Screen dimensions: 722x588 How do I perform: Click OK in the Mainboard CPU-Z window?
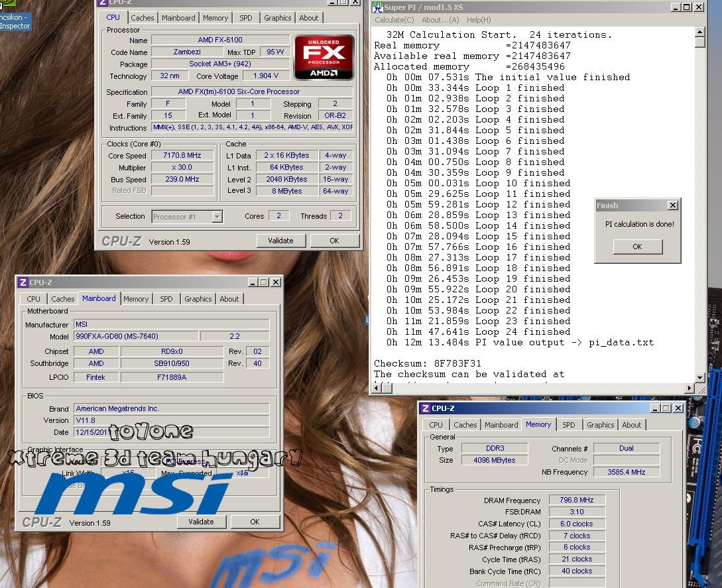[255, 522]
